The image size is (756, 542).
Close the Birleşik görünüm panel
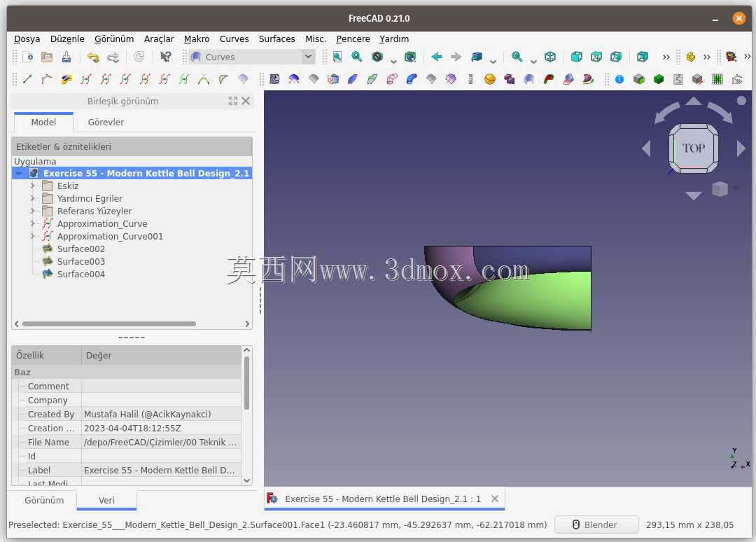[246, 101]
